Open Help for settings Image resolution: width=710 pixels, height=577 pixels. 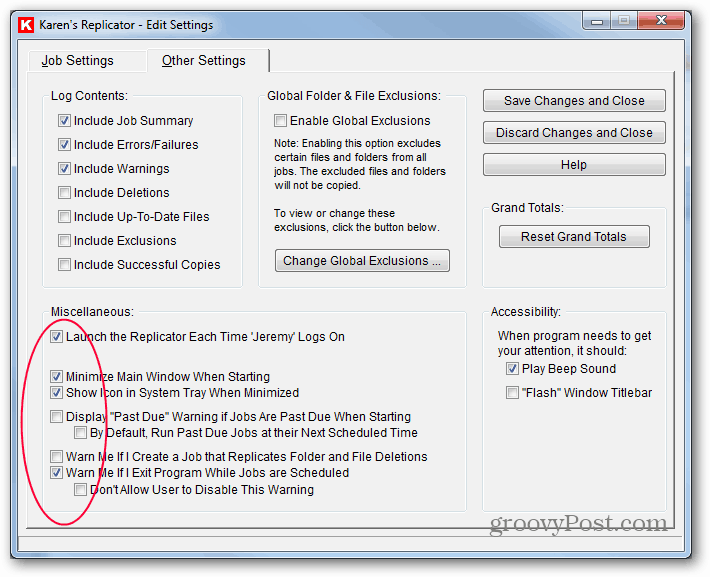[574, 164]
